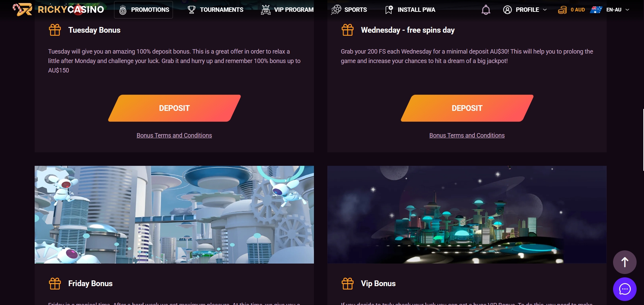Click the Friday Bonus futuristic city banner
Screen dimensions: 644x305
174,215
